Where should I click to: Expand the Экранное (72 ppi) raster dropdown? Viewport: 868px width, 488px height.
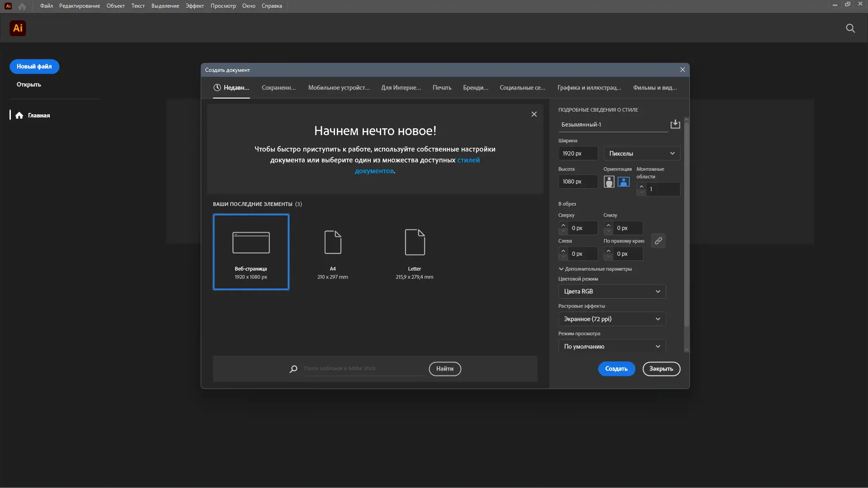[x=612, y=319]
